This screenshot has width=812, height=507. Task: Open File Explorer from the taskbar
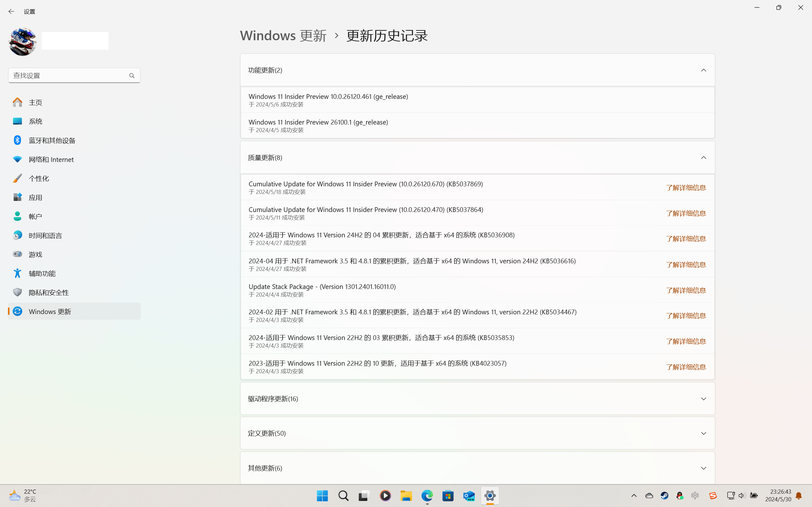(x=406, y=496)
